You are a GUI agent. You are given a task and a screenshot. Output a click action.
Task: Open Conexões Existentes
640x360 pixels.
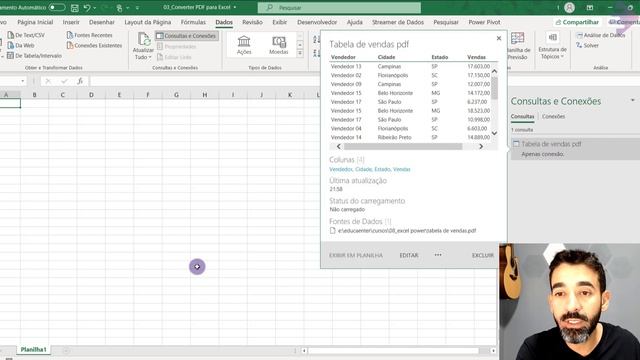tap(94, 45)
